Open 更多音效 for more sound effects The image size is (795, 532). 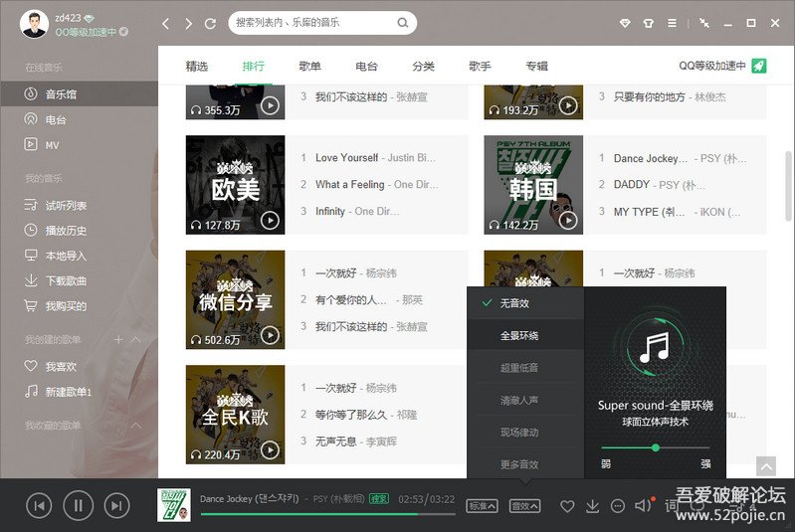[x=525, y=464]
